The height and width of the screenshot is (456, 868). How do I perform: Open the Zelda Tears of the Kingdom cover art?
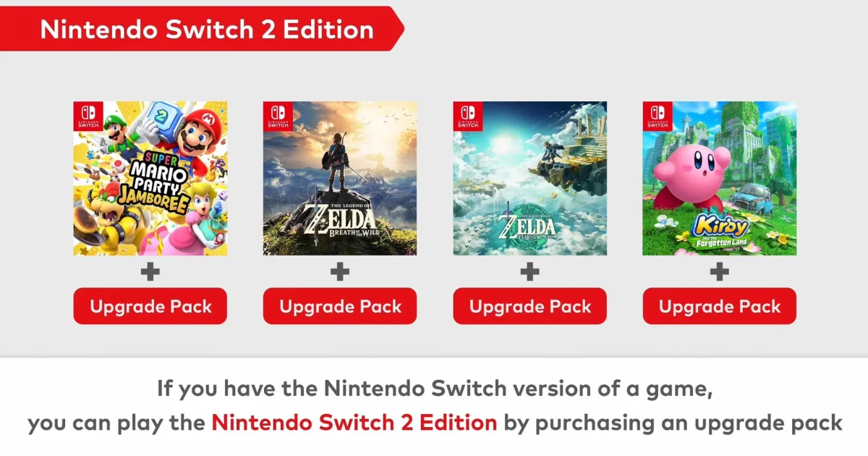[x=530, y=178]
